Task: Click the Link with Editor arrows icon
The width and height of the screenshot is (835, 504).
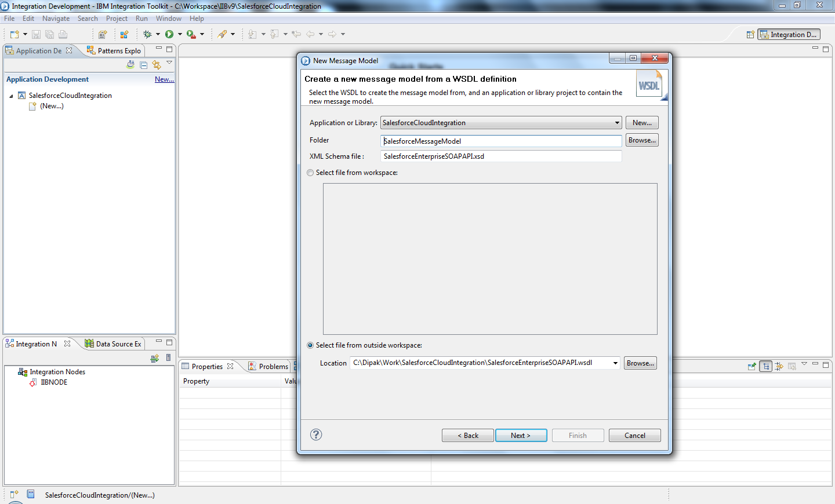Action: pos(156,65)
